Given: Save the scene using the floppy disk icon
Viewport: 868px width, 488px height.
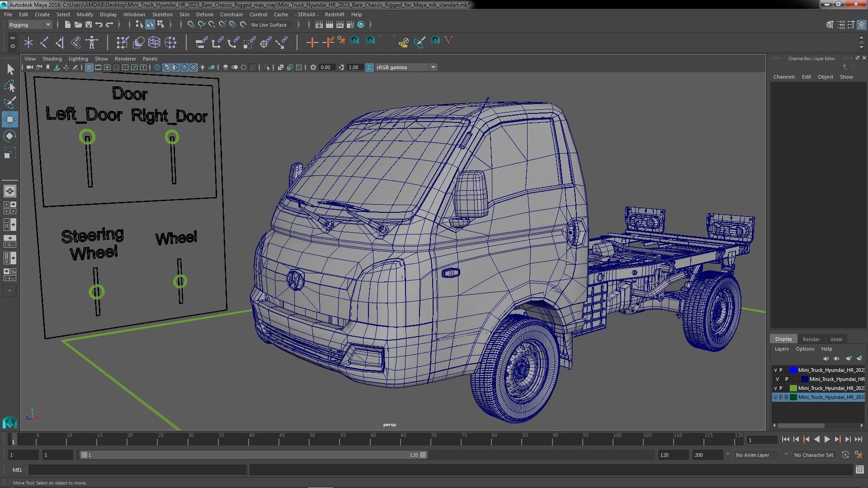Looking at the screenshot, I should point(88,25).
